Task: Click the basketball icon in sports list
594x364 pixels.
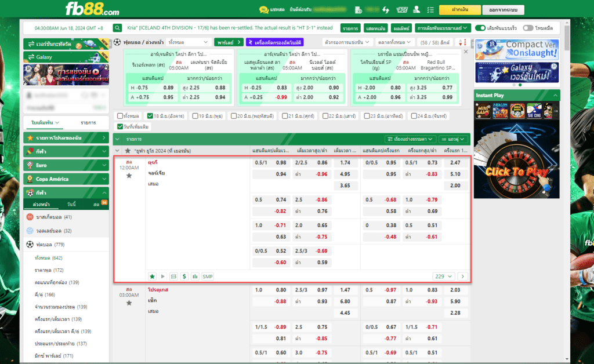Action: click(x=30, y=217)
